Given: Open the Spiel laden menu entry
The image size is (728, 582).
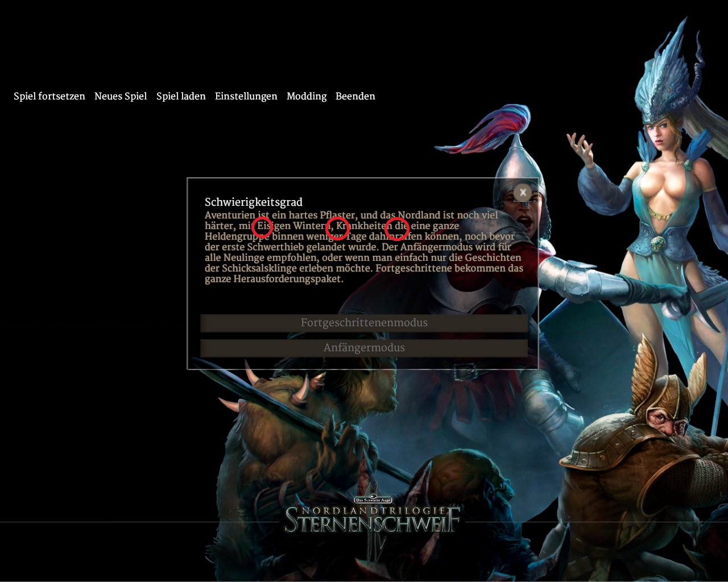Looking at the screenshot, I should 181,96.
